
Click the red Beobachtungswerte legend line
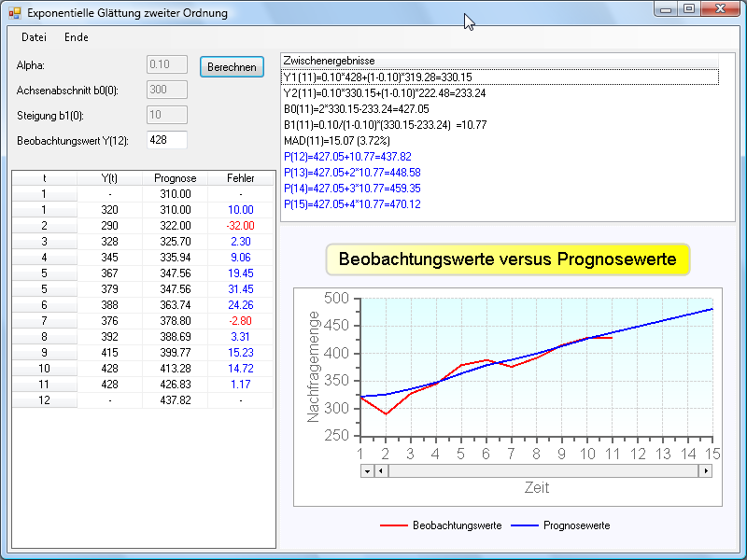(x=393, y=525)
